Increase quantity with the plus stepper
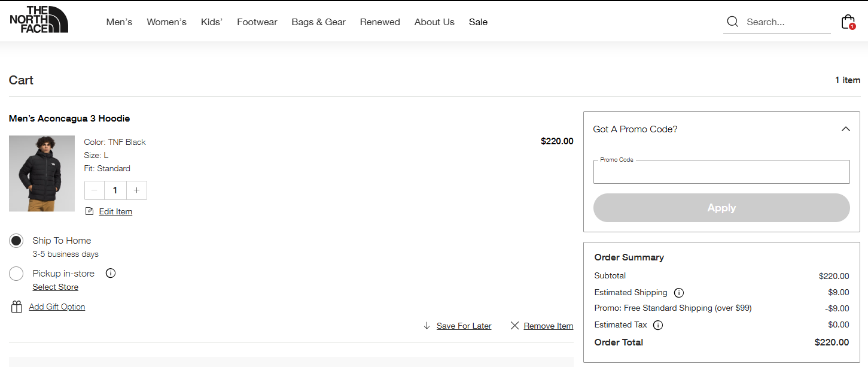 (136, 190)
